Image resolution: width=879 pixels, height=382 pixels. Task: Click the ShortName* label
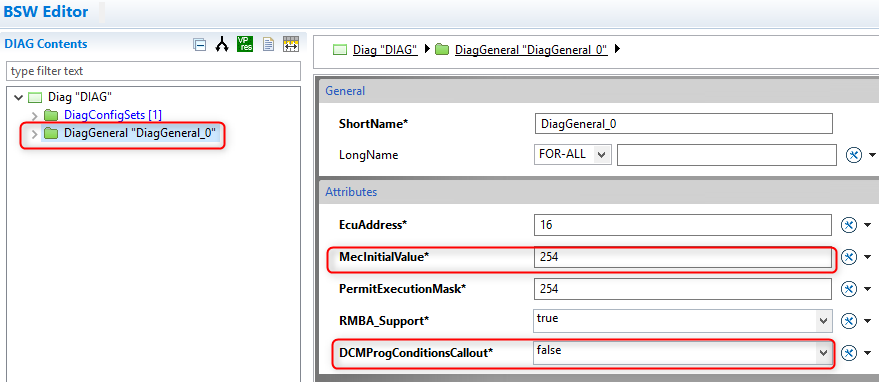click(373, 124)
